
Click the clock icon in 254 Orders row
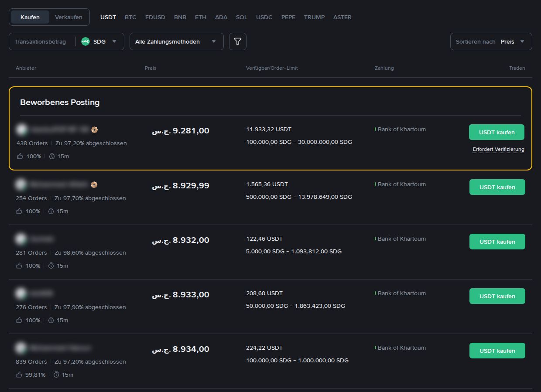pos(51,211)
